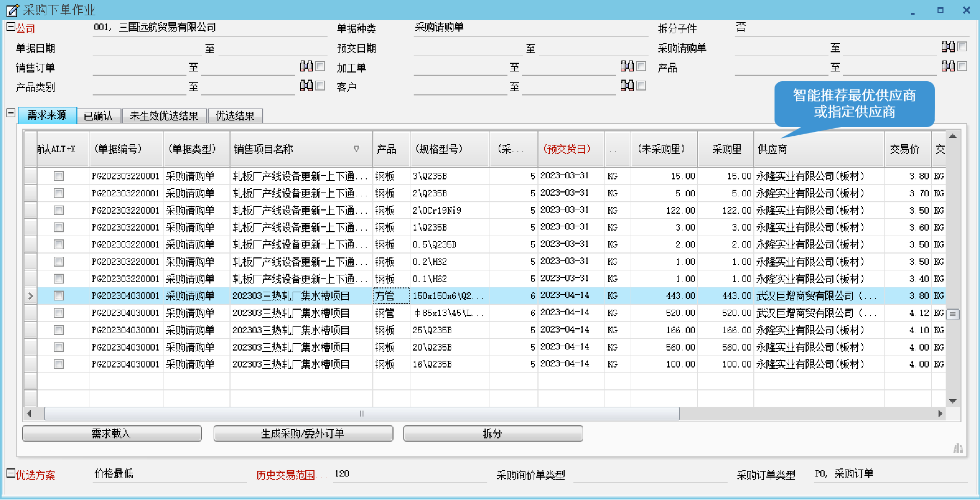Click the grid vertical scroll down arrow
This screenshot has height=500, width=980.
(x=953, y=401)
